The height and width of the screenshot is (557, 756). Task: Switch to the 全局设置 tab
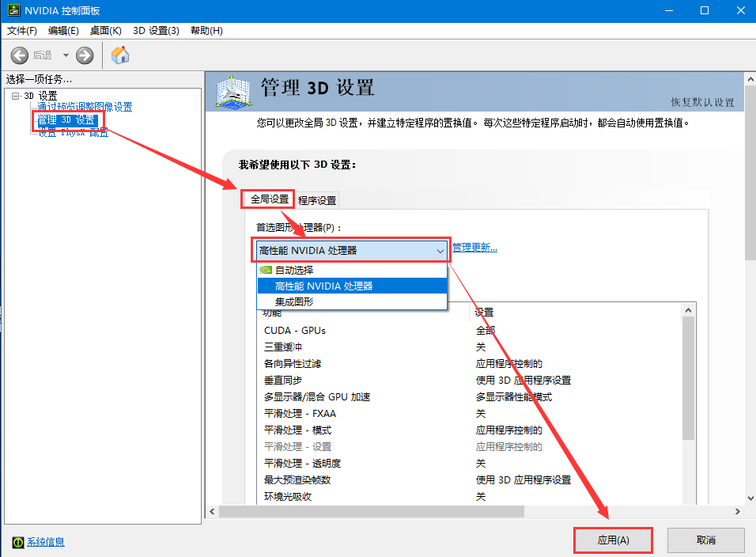coord(269,199)
